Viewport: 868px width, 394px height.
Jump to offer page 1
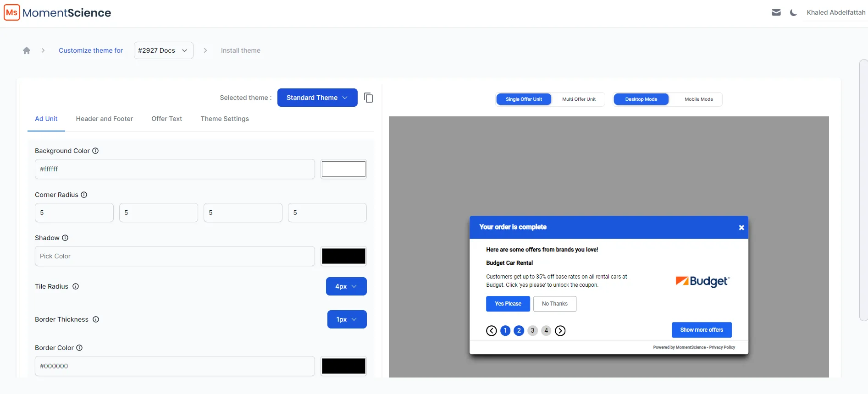point(505,331)
